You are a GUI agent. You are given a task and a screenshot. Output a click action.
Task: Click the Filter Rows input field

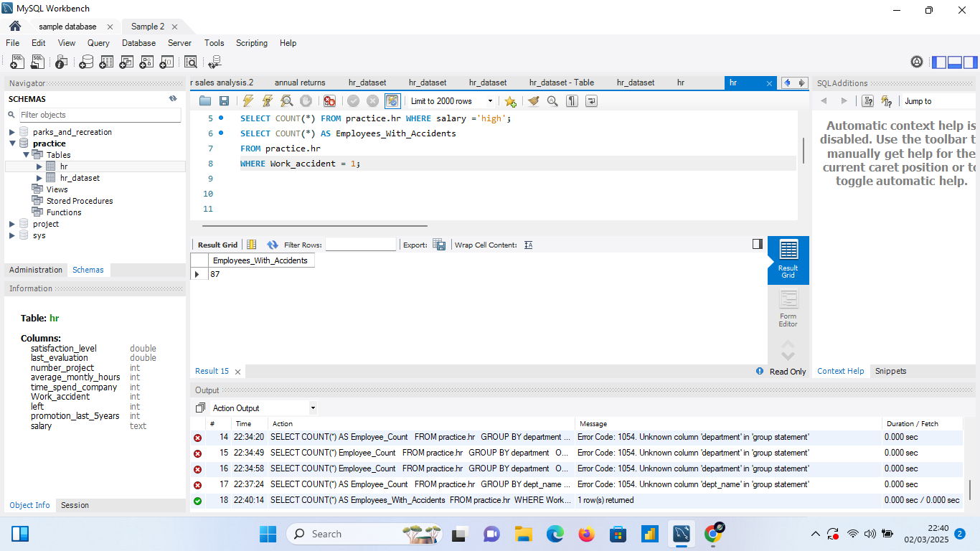361,245
